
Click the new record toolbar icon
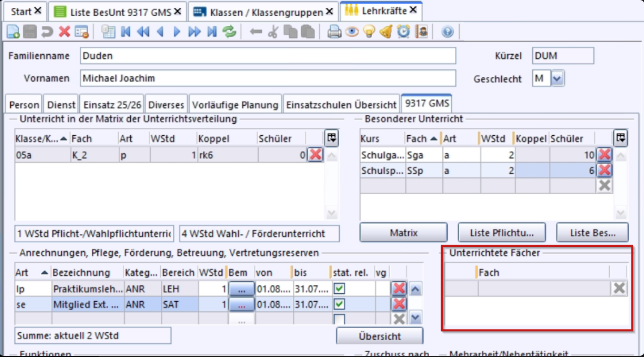[x=13, y=32]
